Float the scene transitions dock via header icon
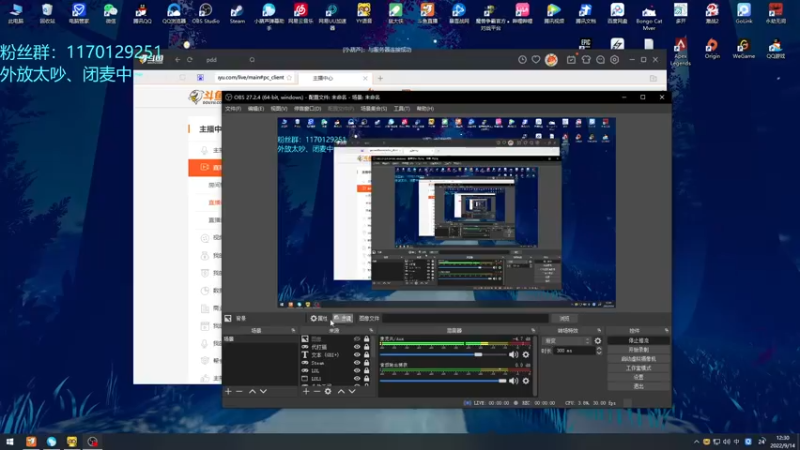Screen dimensions: 800x450 tap(599, 331)
